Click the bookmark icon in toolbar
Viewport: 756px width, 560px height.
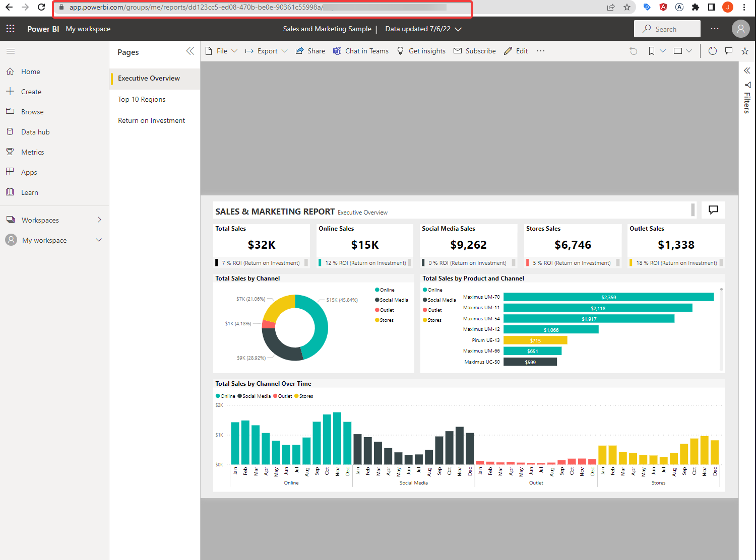click(652, 51)
